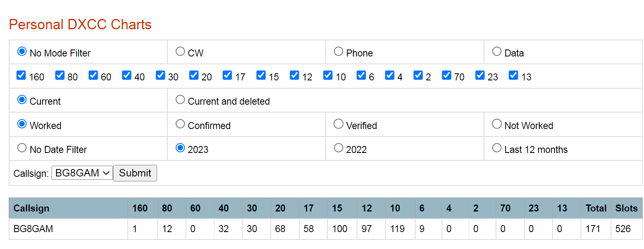Toggle the 70 band checkbox
This screenshot has height=249, width=644.
click(x=447, y=75)
